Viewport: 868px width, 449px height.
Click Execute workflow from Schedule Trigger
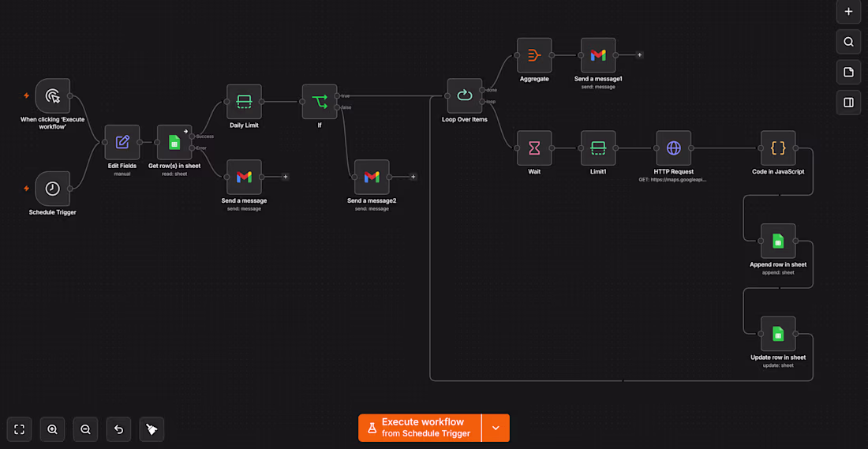[420, 428]
